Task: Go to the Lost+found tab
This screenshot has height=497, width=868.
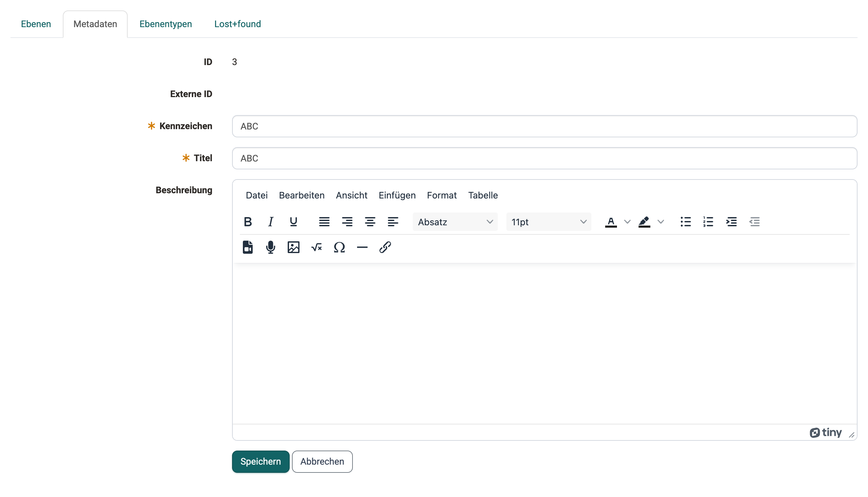Action: tap(237, 24)
